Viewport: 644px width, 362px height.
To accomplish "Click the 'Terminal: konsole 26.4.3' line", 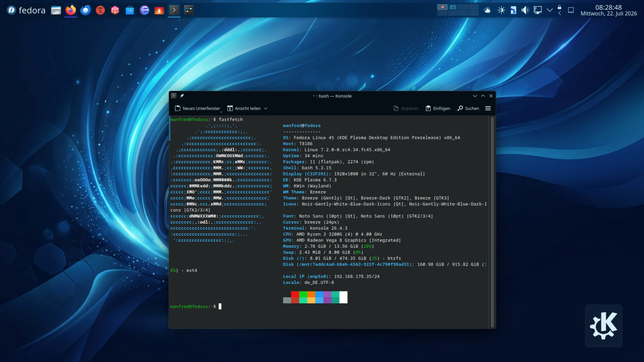I will click(x=315, y=228).
